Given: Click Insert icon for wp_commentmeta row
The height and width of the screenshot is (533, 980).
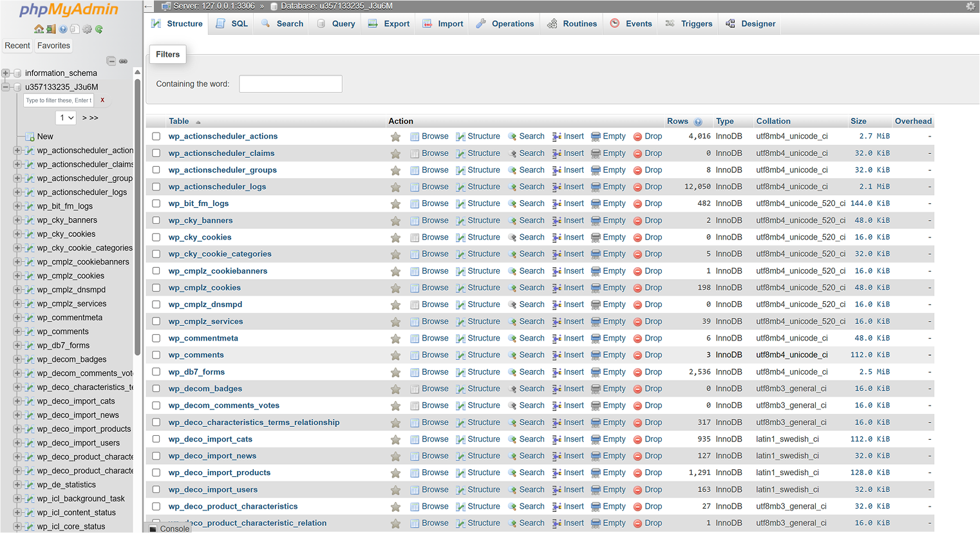Looking at the screenshot, I should point(557,339).
